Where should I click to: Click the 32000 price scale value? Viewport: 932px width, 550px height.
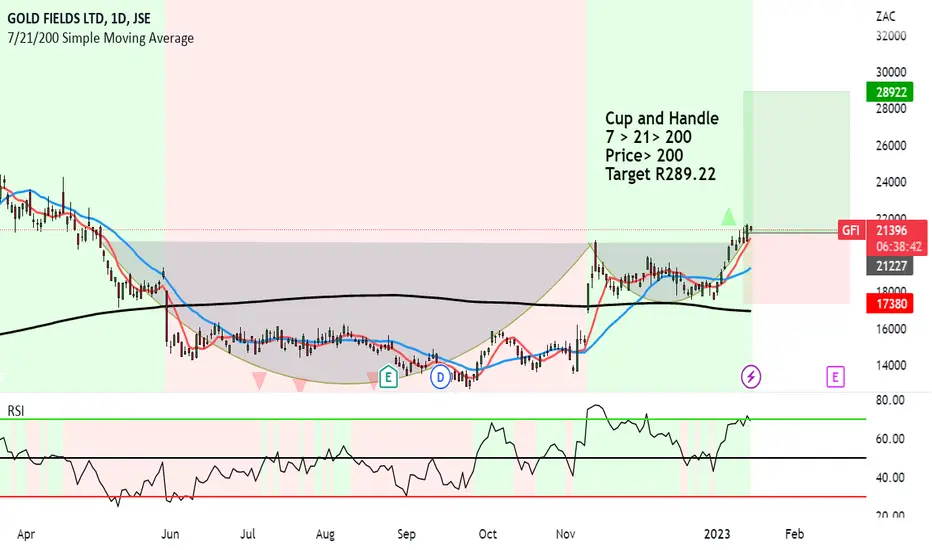[x=891, y=36]
